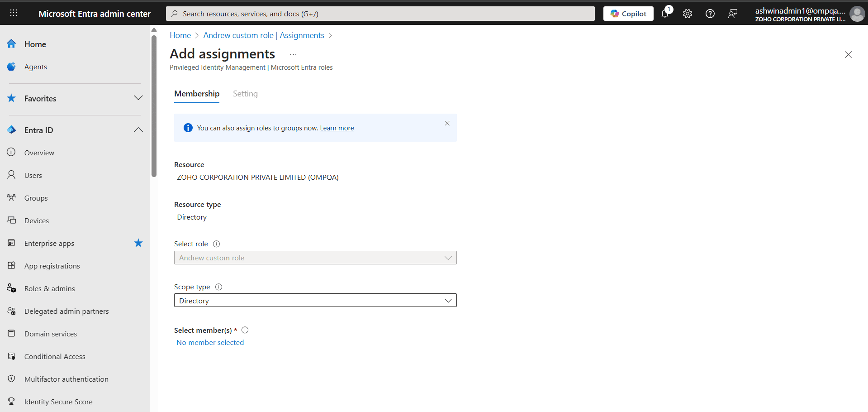Select Users in the sidebar
This screenshot has height=412, width=868.
(x=33, y=175)
